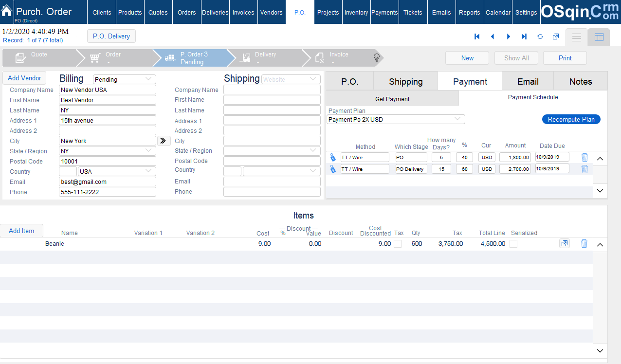Switch to the Email tab
This screenshot has height=364, width=621.
528,81
